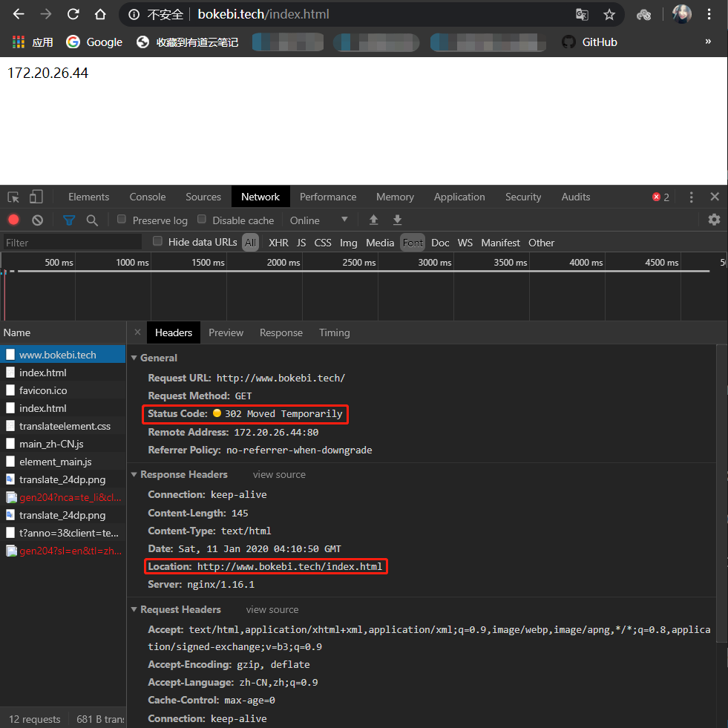Screen dimensions: 728x728
Task: Open the cloud extension icon
Action: [x=643, y=15]
